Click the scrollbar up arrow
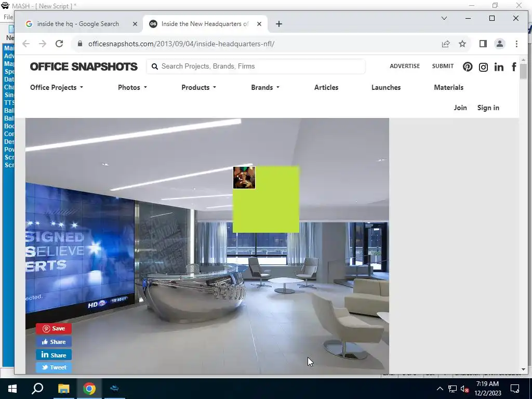The width and height of the screenshot is (532, 399). click(x=523, y=59)
